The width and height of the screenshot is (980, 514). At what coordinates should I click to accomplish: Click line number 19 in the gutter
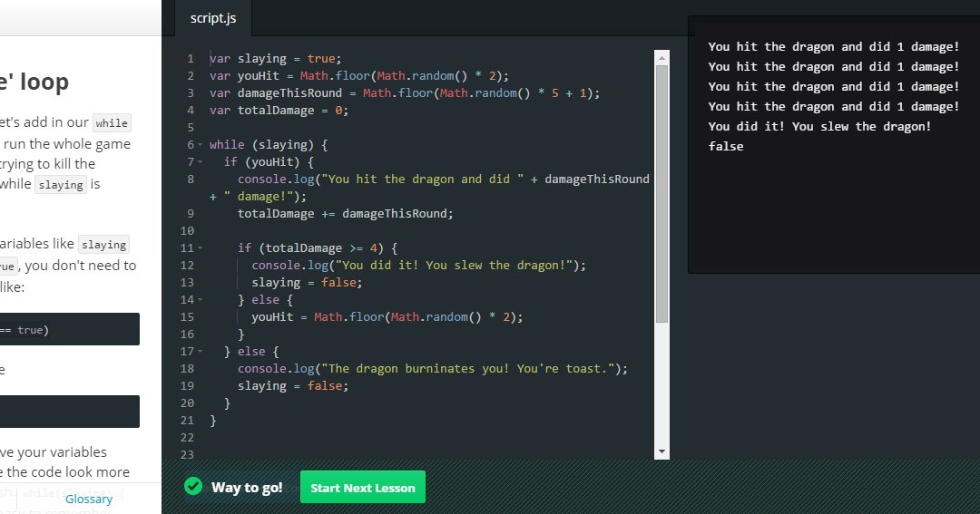coord(187,386)
